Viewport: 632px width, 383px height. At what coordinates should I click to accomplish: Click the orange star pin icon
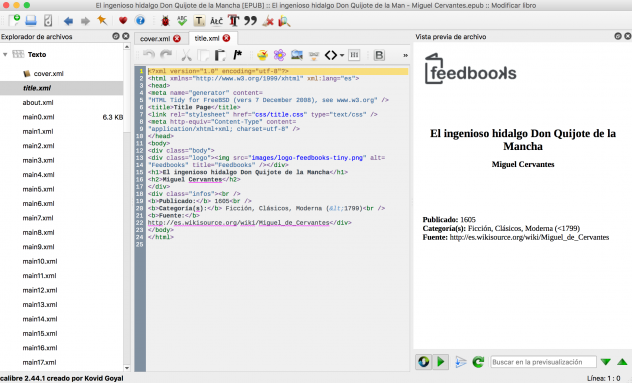tap(102, 20)
